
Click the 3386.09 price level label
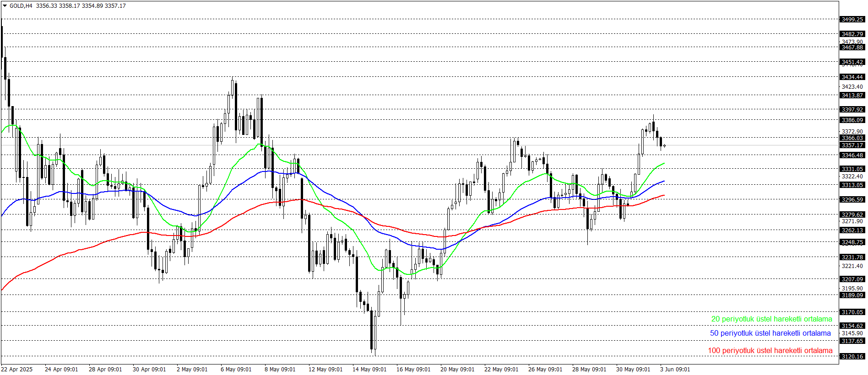(852, 120)
